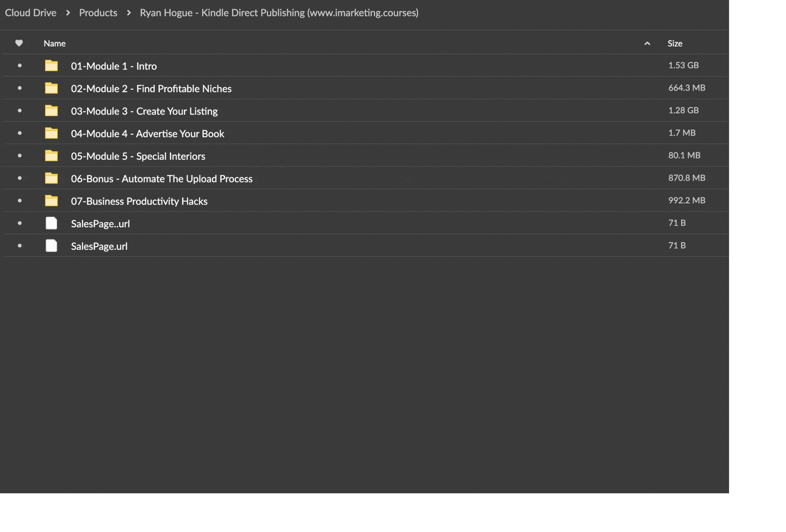The image size is (786, 532).
Task: Open folder icon for 01-Module 1 - Intro
Action: pos(51,66)
